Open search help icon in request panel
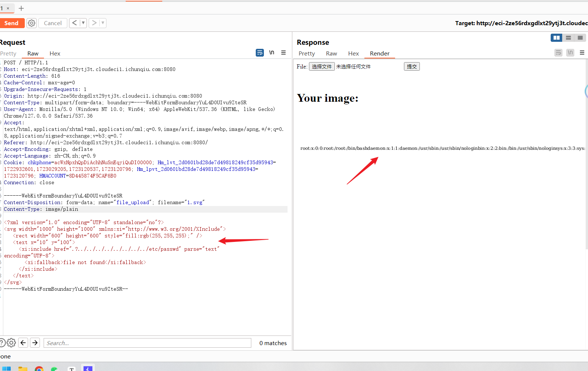The height and width of the screenshot is (371, 588). (x=2, y=343)
